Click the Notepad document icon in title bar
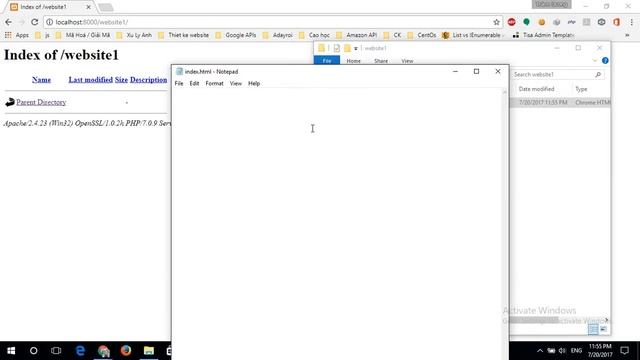Viewport: 640px width, 360px height. click(179, 71)
